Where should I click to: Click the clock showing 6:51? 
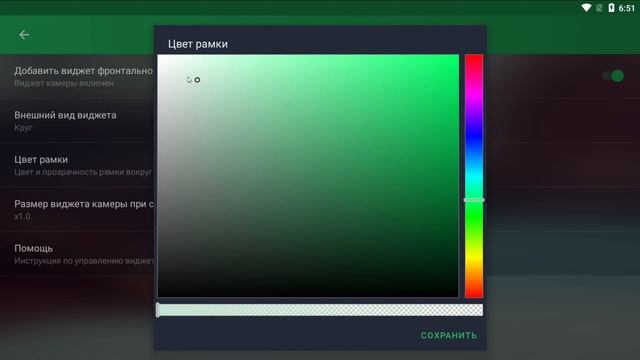[x=626, y=8]
